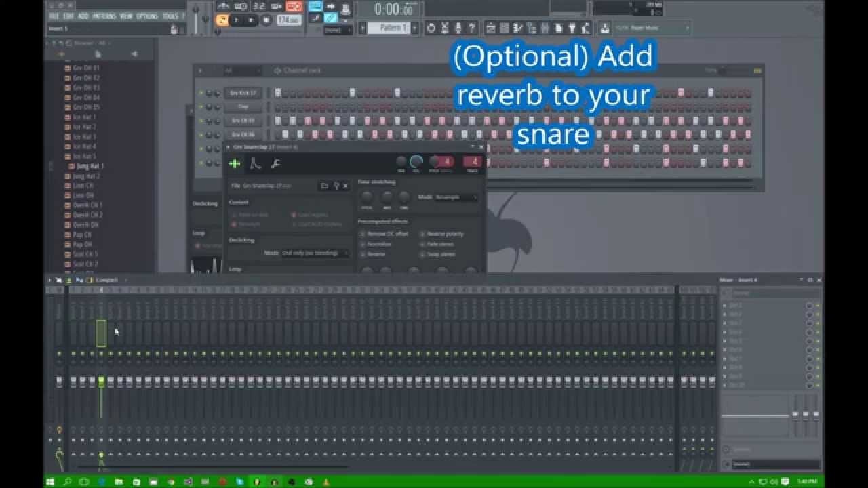The height and width of the screenshot is (488, 868).
Task: Toggle song/pattern mode orange button
Action: click(x=222, y=20)
